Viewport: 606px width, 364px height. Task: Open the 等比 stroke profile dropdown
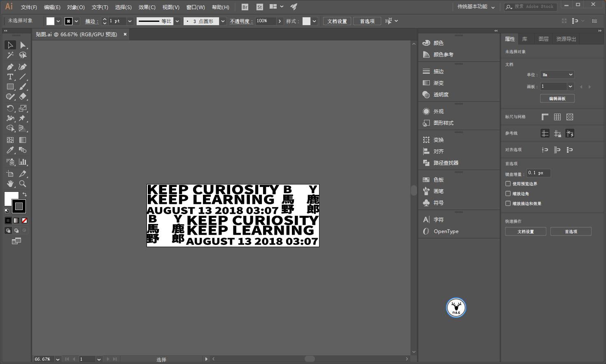pyautogui.click(x=177, y=21)
